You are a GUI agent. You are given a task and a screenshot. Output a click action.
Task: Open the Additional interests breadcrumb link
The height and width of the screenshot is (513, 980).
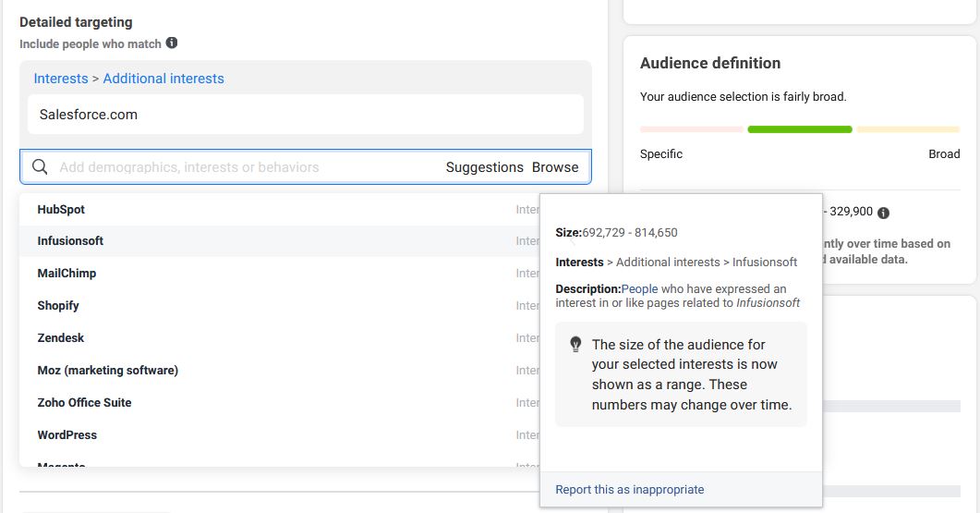coord(163,79)
